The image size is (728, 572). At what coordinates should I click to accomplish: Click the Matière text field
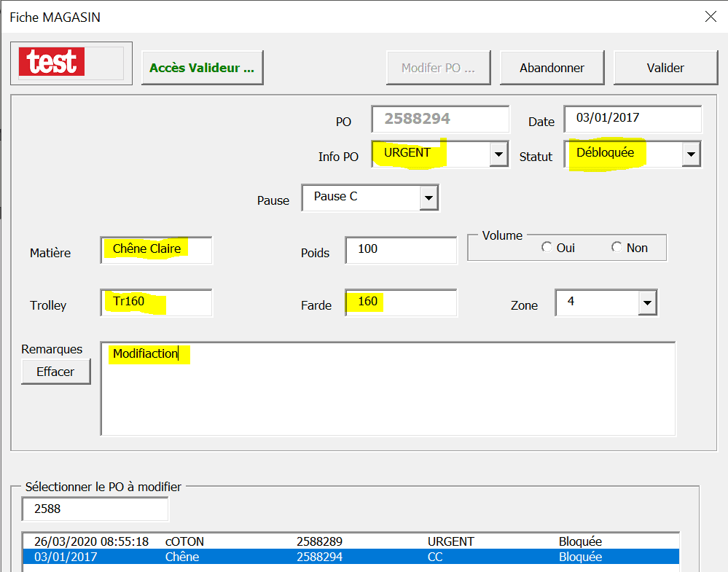[157, 250]
